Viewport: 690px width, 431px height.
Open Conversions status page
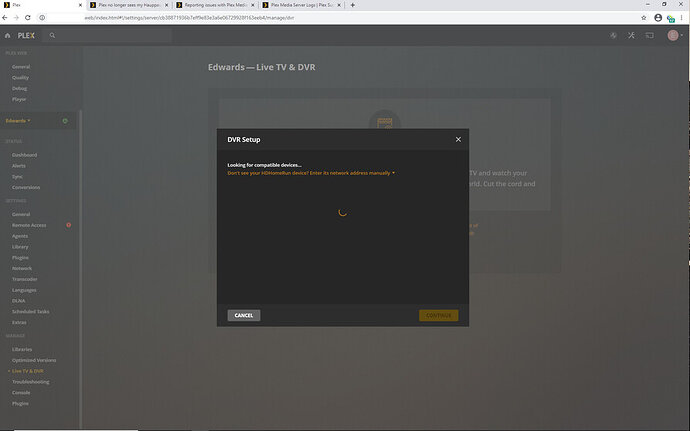click(x=26, y=188)
